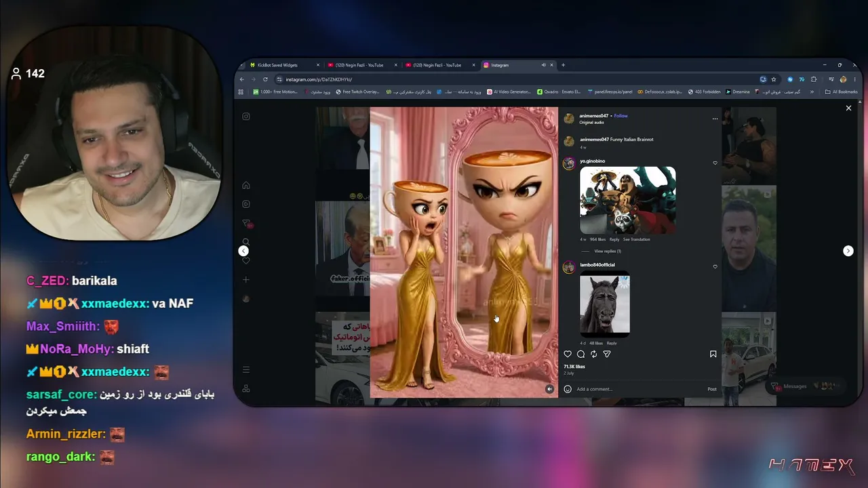Reply to the lambo840official comment

[x=612, y=343]
